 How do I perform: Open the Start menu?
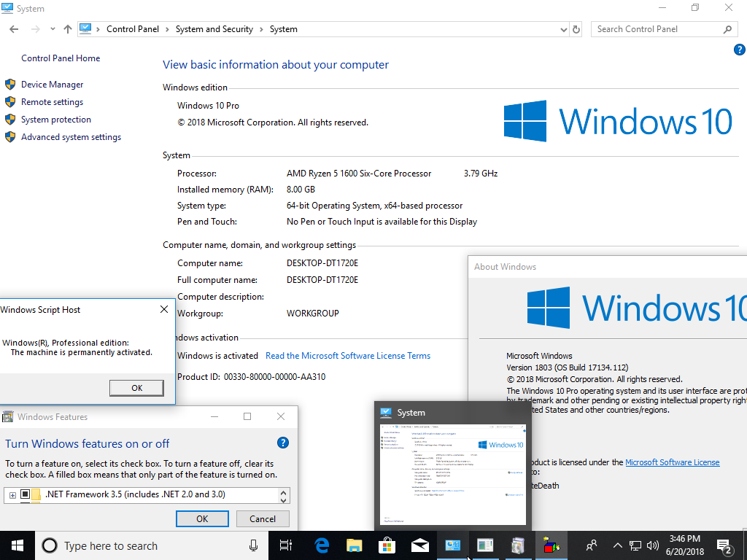(18, 545)
